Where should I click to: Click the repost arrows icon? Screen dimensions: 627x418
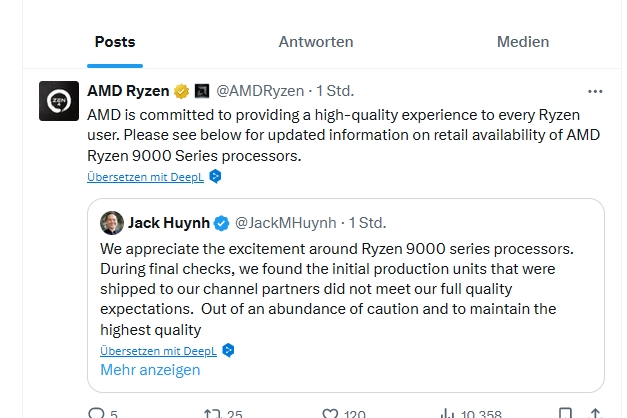(x=212, y=413)
